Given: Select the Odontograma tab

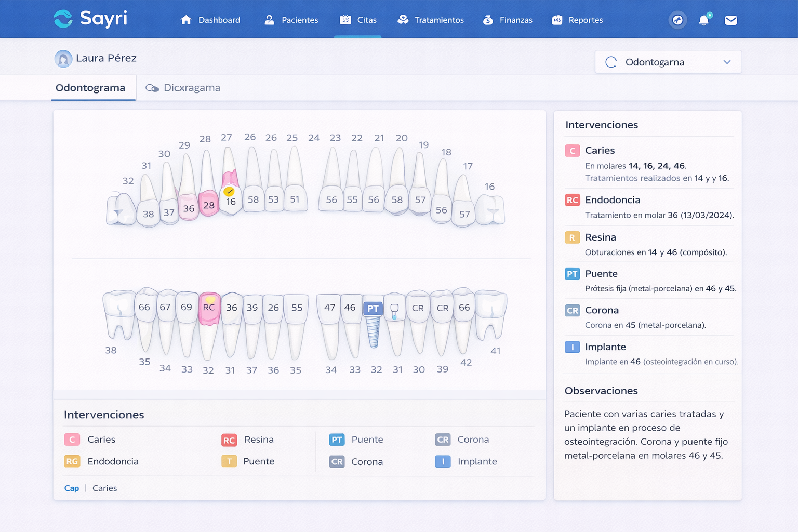Looking at the screenshot, I should (92, 88).
